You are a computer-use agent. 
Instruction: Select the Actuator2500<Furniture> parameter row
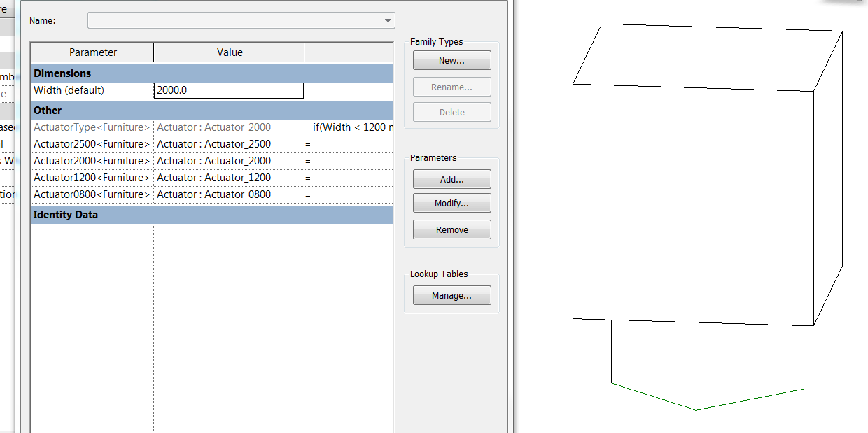point(91,143)
